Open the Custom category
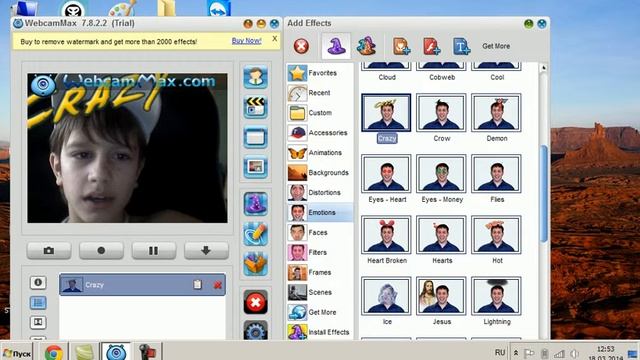The width and height of the screenshot is (640, 360). tap(320, 113)
